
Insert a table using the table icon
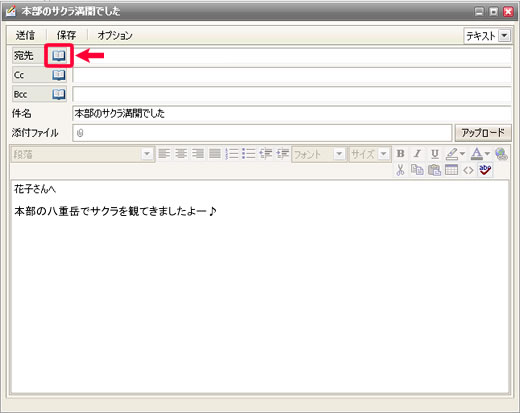[x=451, y=170]
